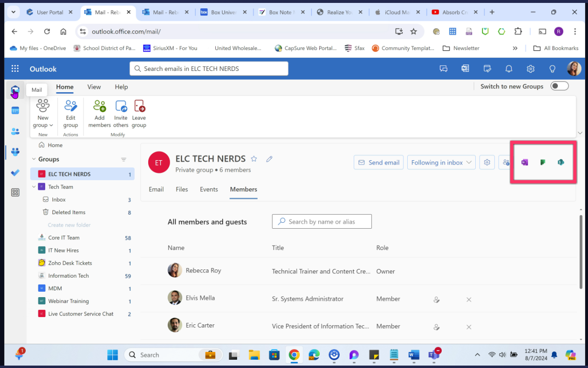This screenshot has width=588, height=368.
Task: Remove Eric Carter with the X icon
Action: (469, 327)
